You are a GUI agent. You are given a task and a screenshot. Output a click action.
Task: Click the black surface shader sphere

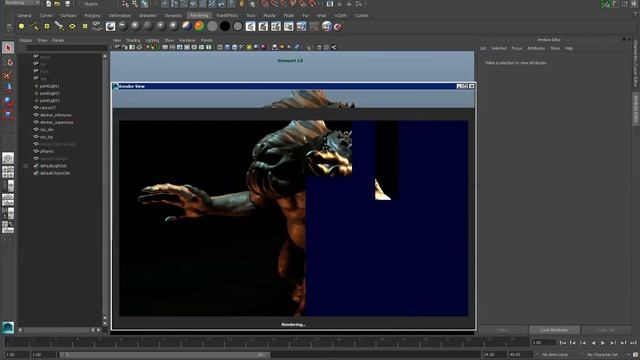(224, 27)
